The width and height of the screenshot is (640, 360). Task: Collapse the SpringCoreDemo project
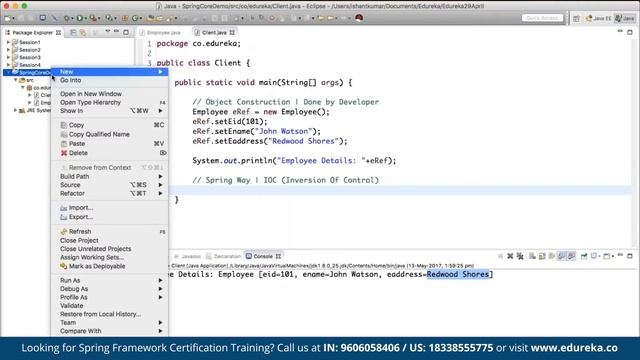tap(8, 72)
